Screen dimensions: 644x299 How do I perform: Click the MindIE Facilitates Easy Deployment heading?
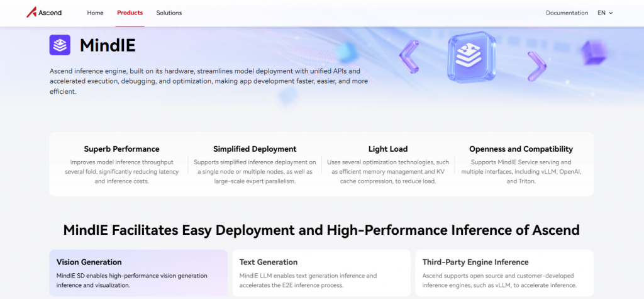(321, 230)
